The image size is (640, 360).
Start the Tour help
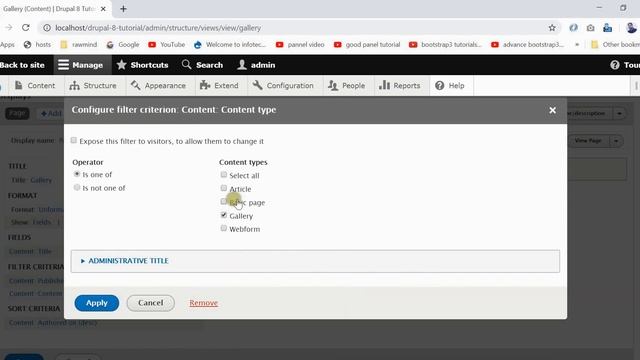(x=625, y=65)
